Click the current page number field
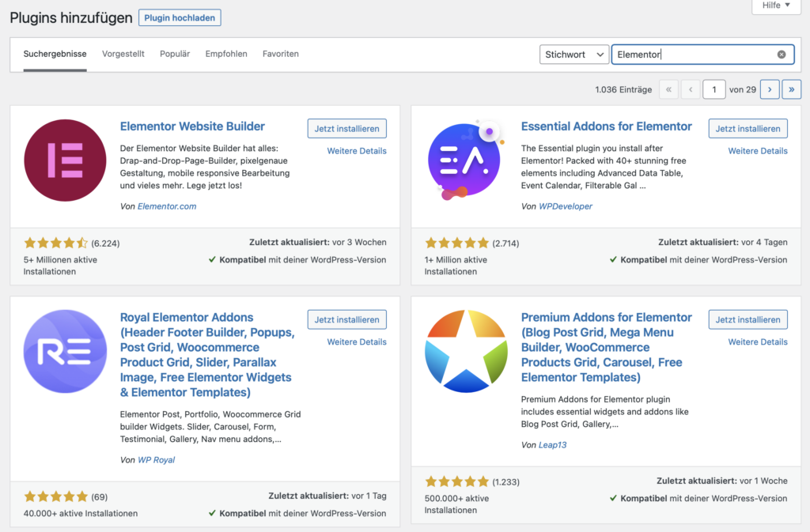This screenshot has height=532, width=810. pos(714,89)
